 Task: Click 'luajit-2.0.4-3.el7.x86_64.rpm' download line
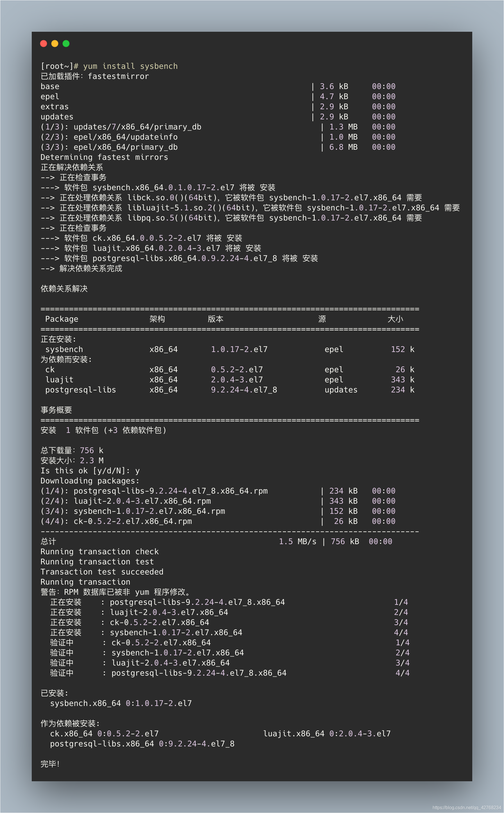tap(218, 501)
